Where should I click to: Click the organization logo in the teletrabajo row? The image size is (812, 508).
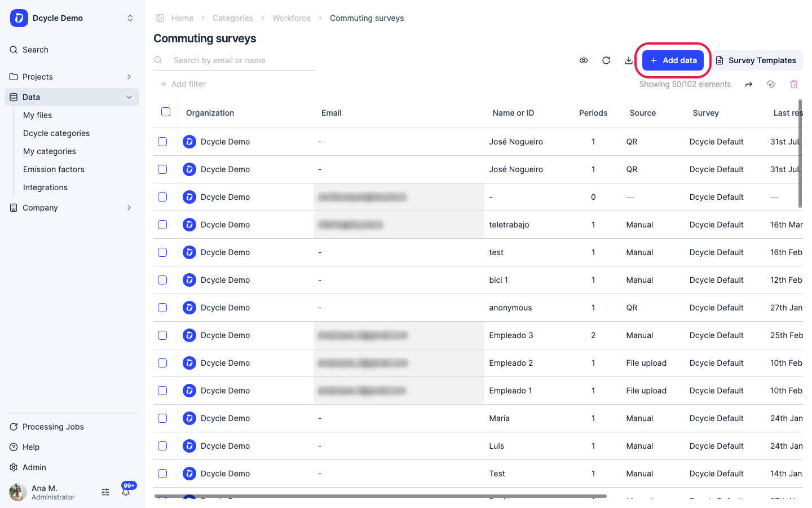click(x=189, y=225)
